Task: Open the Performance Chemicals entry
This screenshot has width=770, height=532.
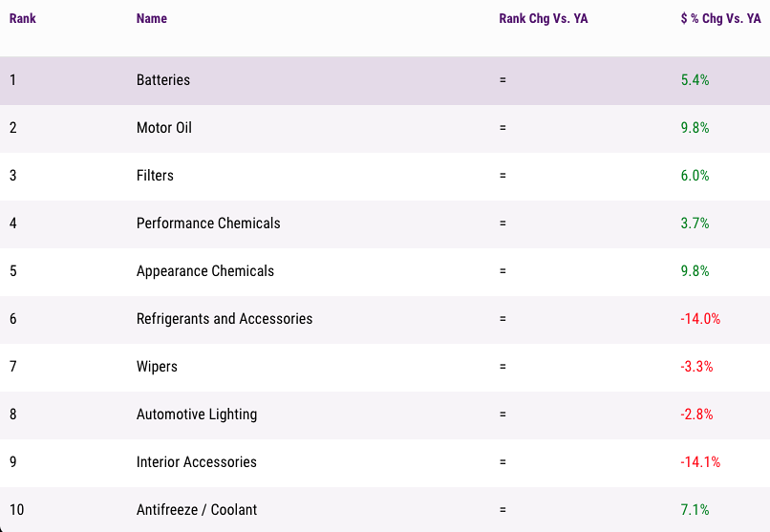Action: (208, 223)
